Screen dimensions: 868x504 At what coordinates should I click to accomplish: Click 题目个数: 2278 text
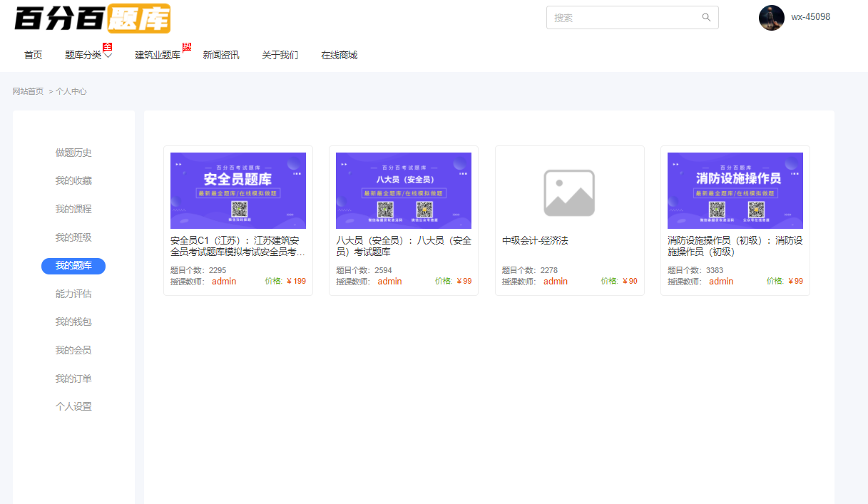530,270
